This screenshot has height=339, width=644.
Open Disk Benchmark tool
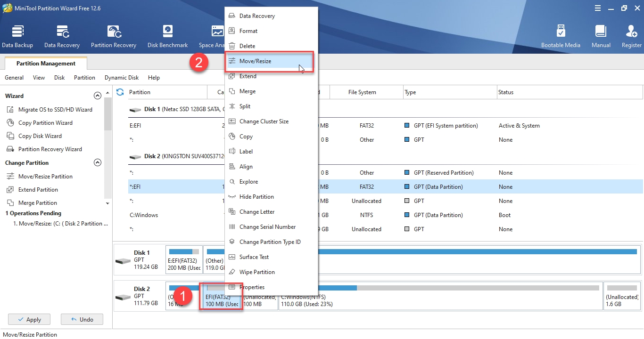[x=167, y=37]
